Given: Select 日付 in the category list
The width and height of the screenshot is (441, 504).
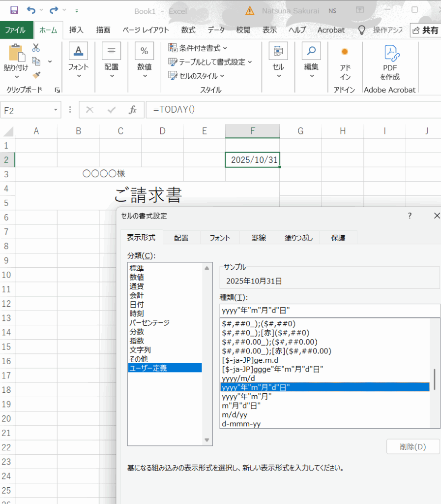Looking at the screenshot, I should [x=137, y=305].
